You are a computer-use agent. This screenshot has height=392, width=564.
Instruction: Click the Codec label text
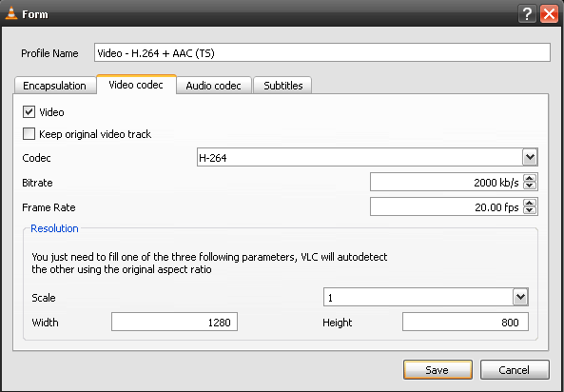(37, 158)
